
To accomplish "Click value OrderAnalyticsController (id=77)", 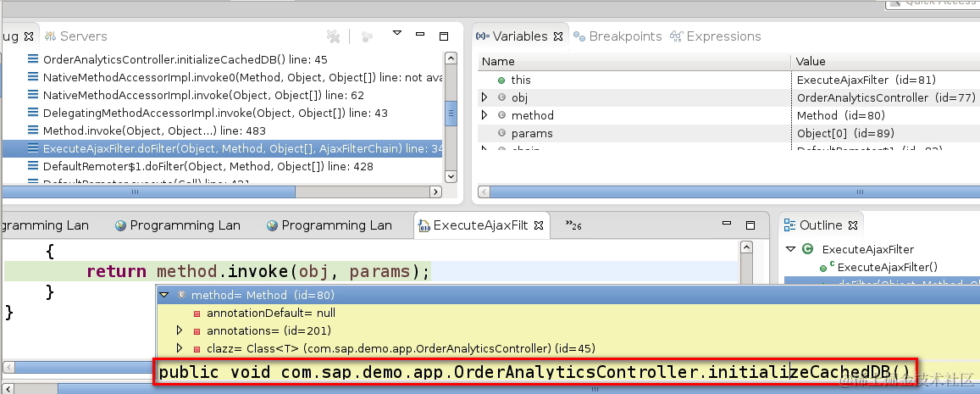I will point(886,97).
